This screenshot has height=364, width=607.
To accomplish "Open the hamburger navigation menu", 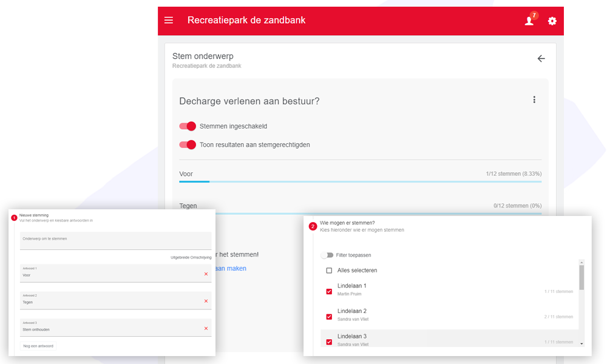I will [168, 20].
